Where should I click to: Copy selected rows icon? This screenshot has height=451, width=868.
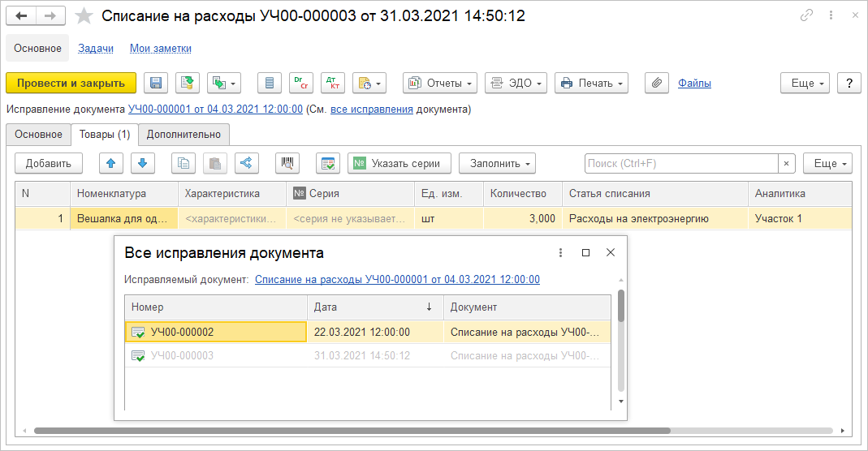184,164
